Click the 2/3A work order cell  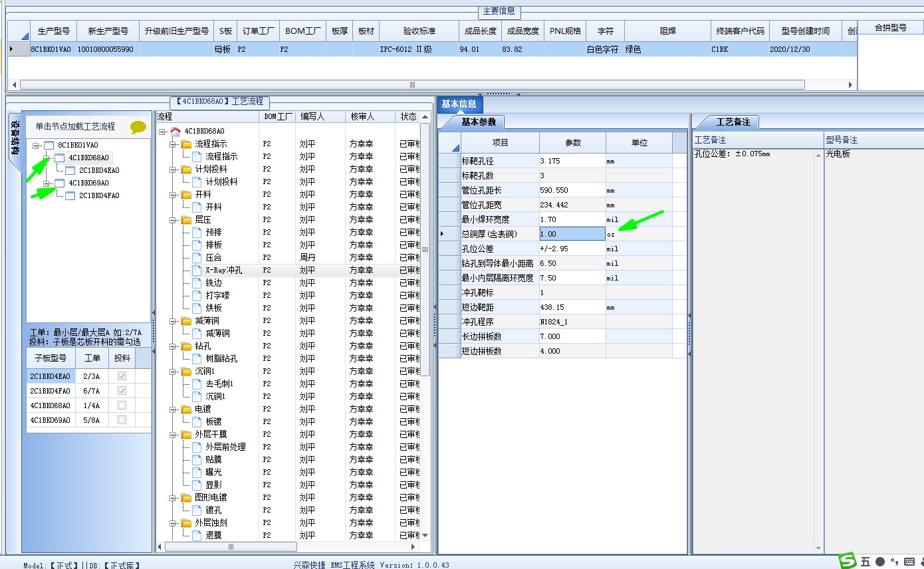click(92, 376)
